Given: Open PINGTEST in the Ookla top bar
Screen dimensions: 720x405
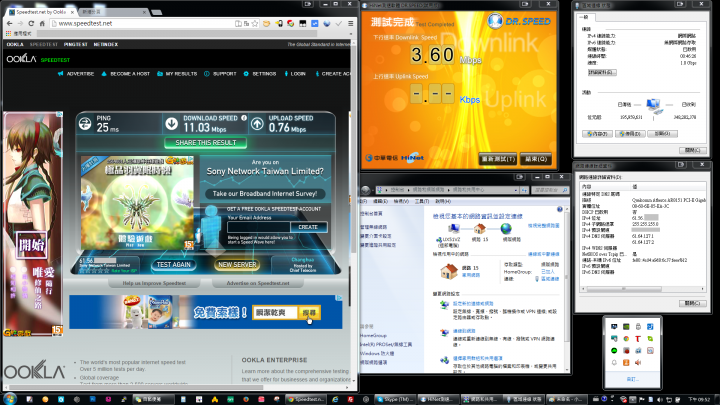Looking at the screenshot, I should (76, 45).
